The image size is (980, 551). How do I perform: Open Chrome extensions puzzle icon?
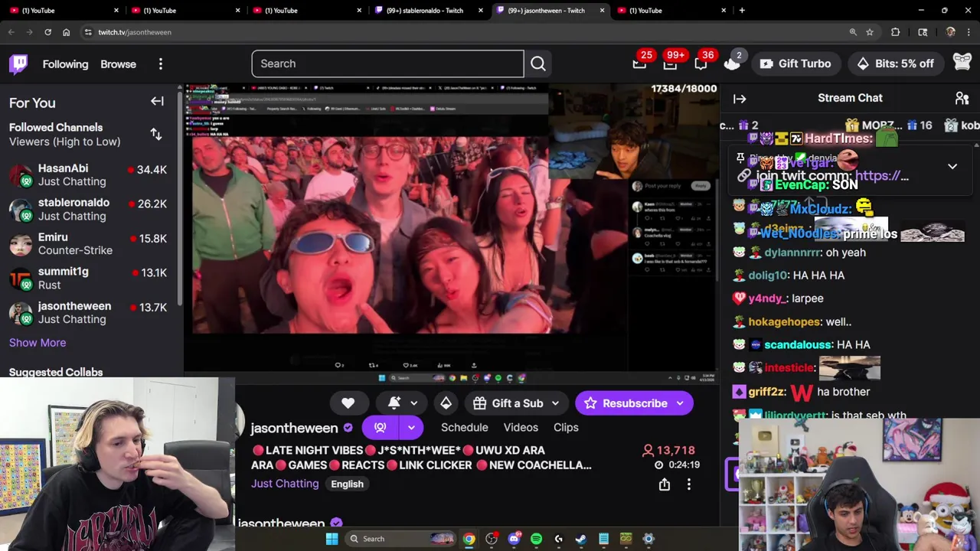pos(896,32)
